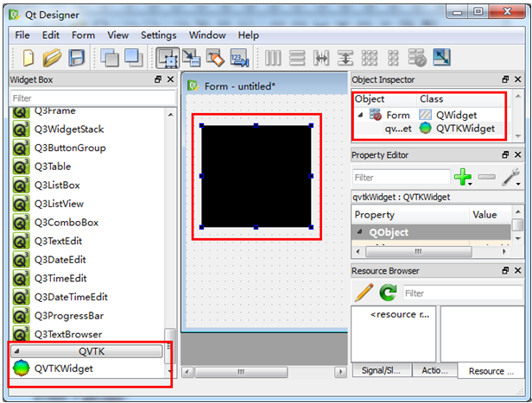The height and width of the screenshot is (403, 532).
Task: Close the Resource Browser panel
Action: pyautogui.click(x=518, y=270)
